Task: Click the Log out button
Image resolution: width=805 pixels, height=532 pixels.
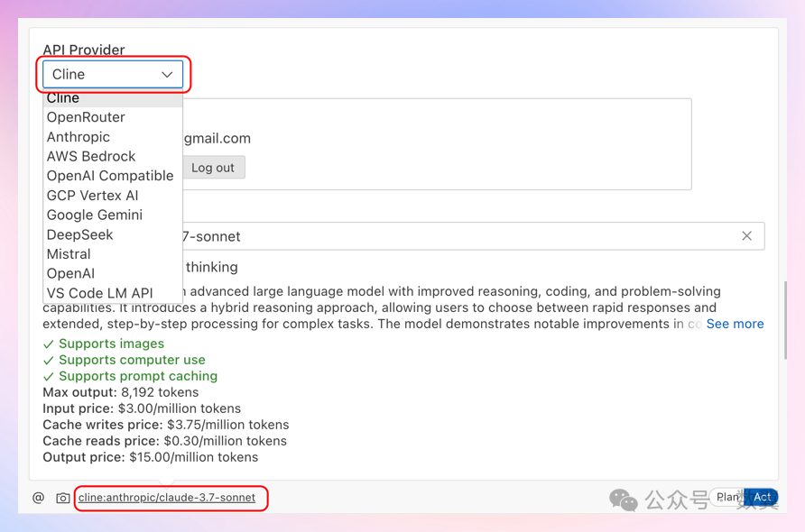Action: pos(213,168)
